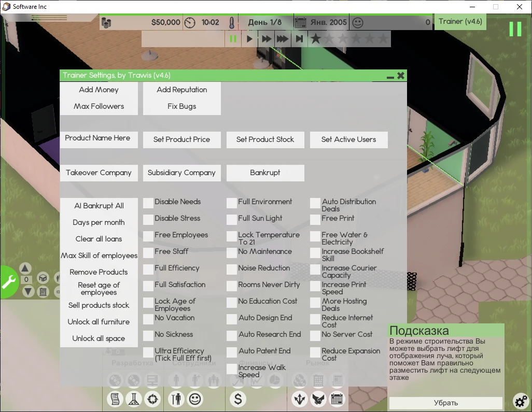Open the green wrench build tool
This screenshot has width=532, height=412.
(8, 281)
